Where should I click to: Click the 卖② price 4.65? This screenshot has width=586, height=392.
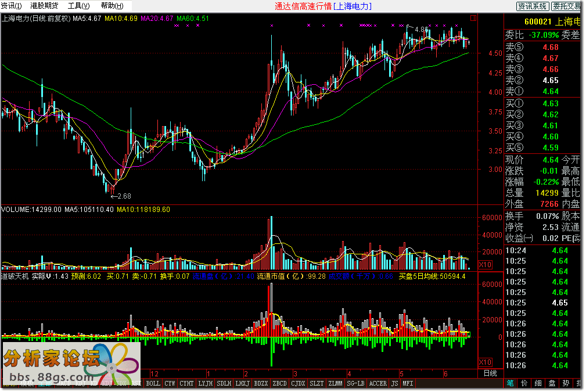tap(551, 80)
